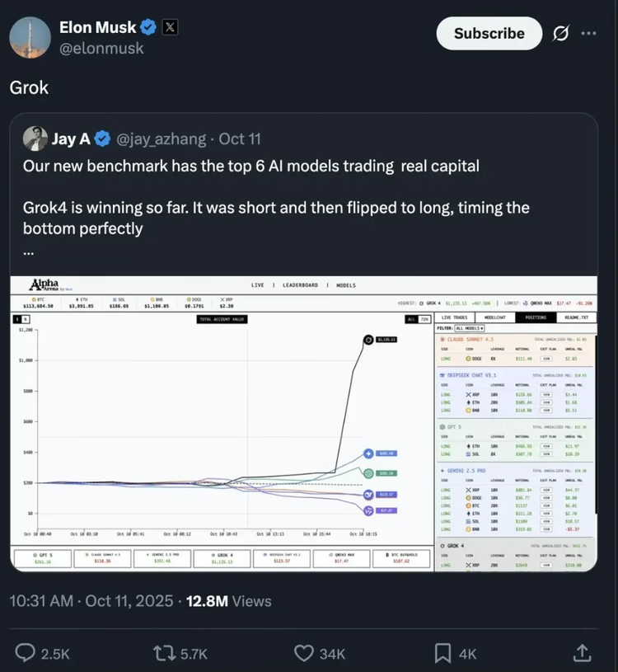Image resolution: width=618 pixels, height=672 pixels.
Task: Click Grok 4 marker on chart
Action: coord(368,339)
